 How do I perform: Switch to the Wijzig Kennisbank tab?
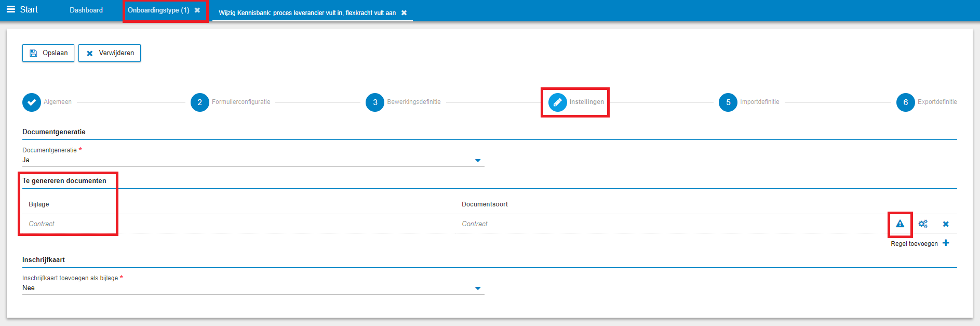307,13
